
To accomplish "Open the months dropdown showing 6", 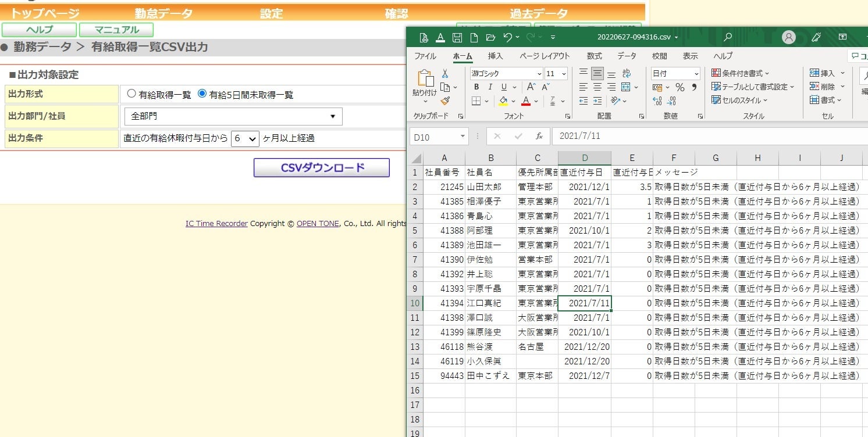I will [x=245, y=138].
